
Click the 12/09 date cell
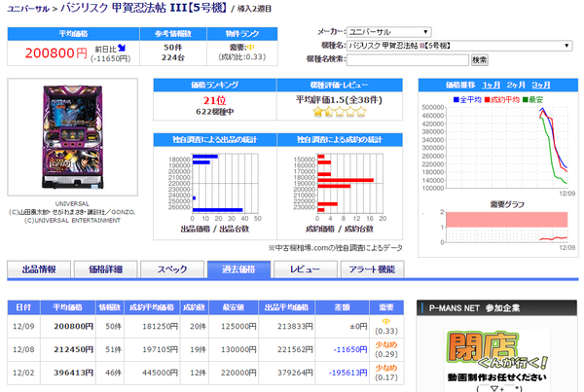[23, 327]
